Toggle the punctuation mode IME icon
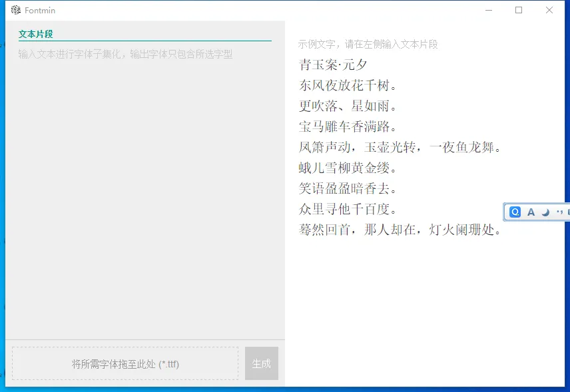The image size is (570, 392). click(559, 212)
